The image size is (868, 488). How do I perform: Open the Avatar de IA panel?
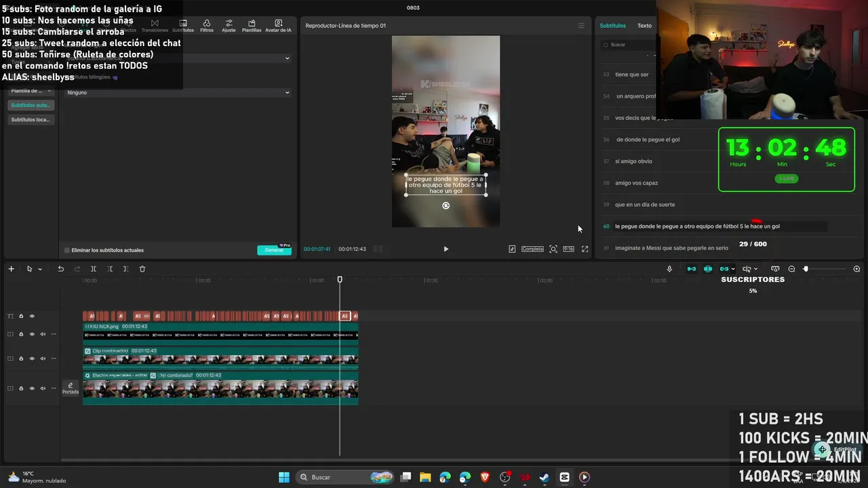pos(278,26)
